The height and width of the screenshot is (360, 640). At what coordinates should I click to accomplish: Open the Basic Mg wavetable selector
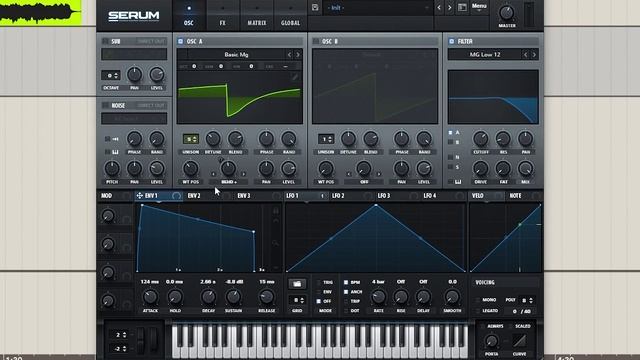pyautogui.click(x=236, y=54)
